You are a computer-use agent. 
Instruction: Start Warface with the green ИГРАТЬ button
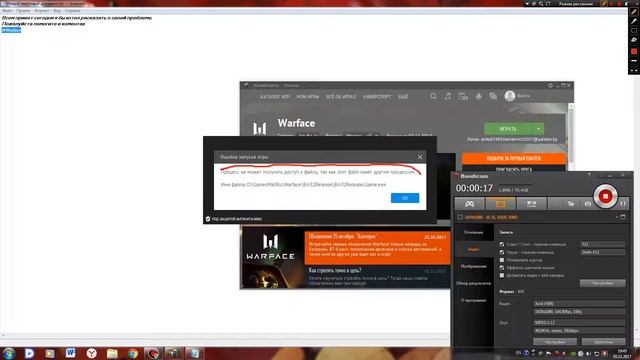point(508,129)
